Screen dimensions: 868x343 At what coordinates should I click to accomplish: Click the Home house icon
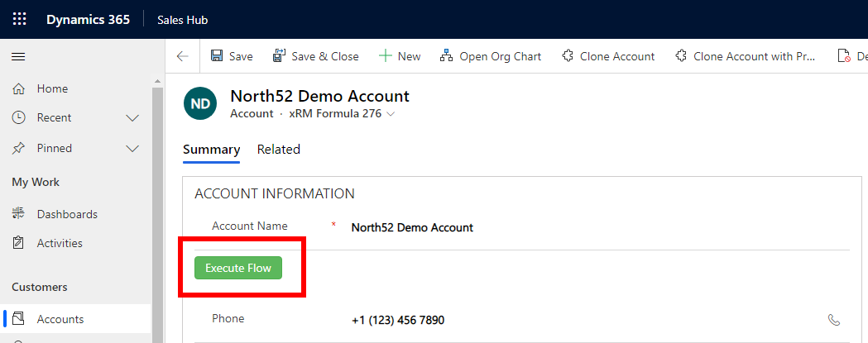pyautogui.click(x=18, y=88)
